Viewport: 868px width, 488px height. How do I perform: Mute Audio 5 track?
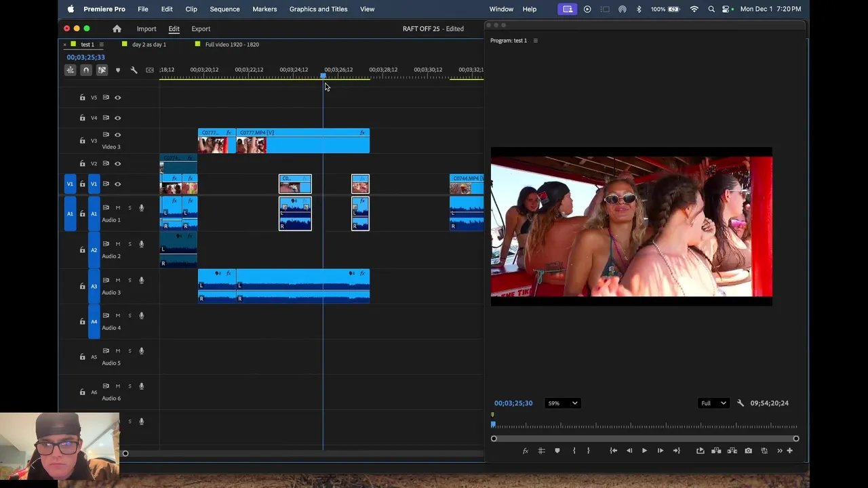coord(117,350)
